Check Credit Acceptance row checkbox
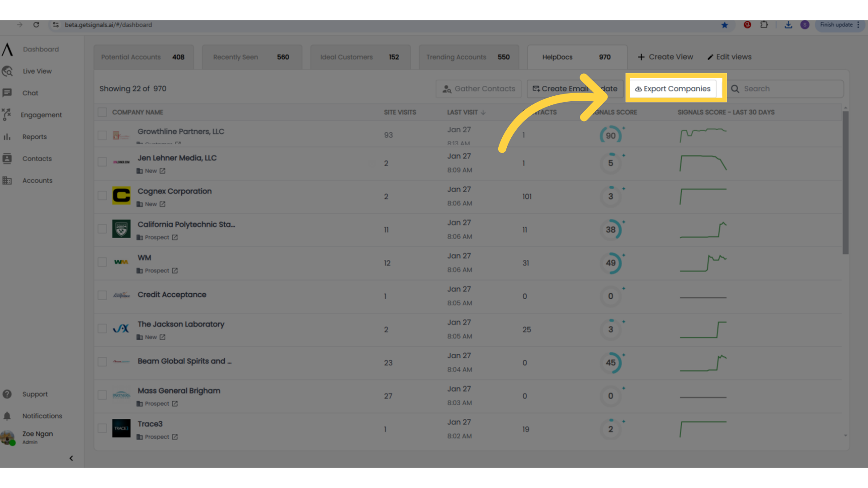Viewport: 868px width, 488px height. pyautogui.click(x=103, y=295)
